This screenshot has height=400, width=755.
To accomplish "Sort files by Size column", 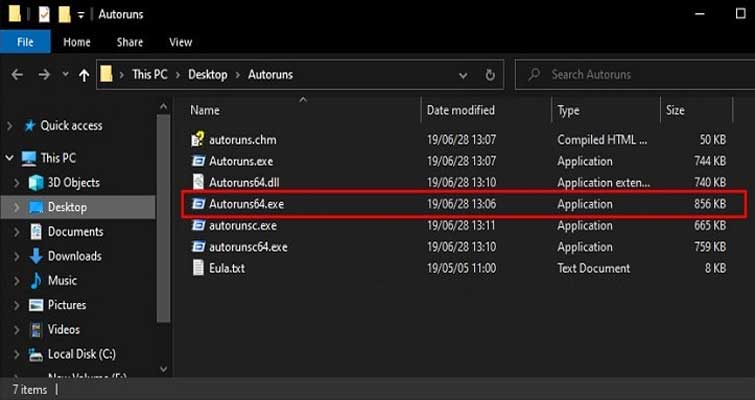I will point(675,110).
